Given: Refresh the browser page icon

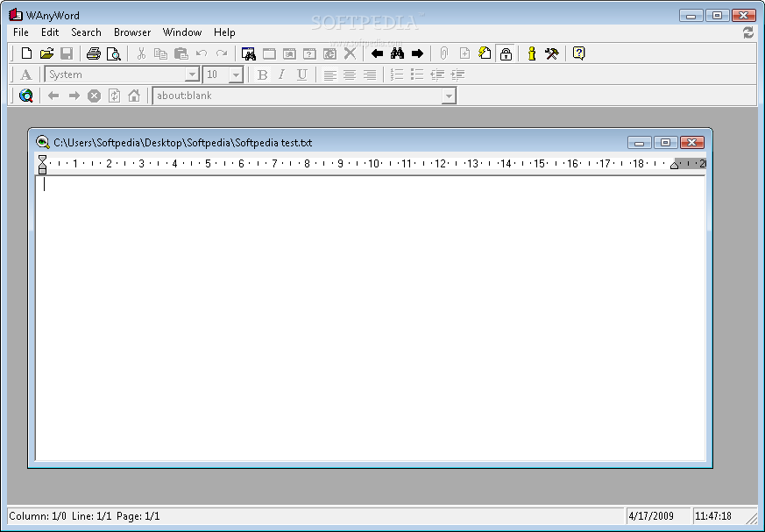Looking at the screenshot, I should tap(114, 96).
